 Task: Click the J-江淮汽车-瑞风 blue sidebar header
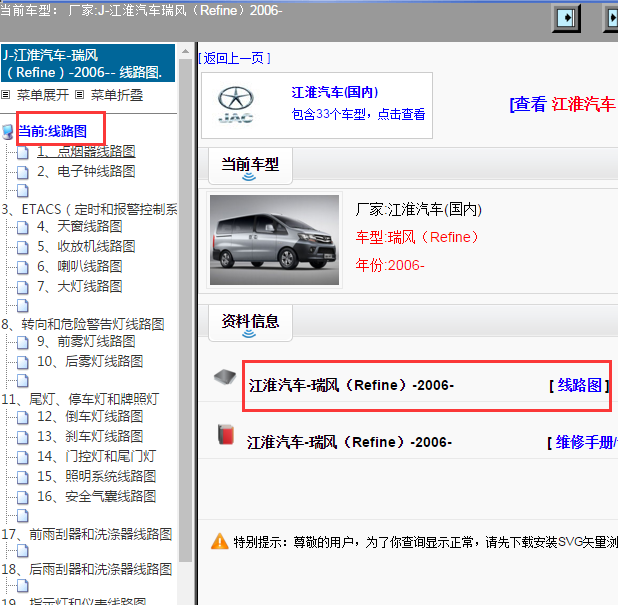click(x=88, y=63)
